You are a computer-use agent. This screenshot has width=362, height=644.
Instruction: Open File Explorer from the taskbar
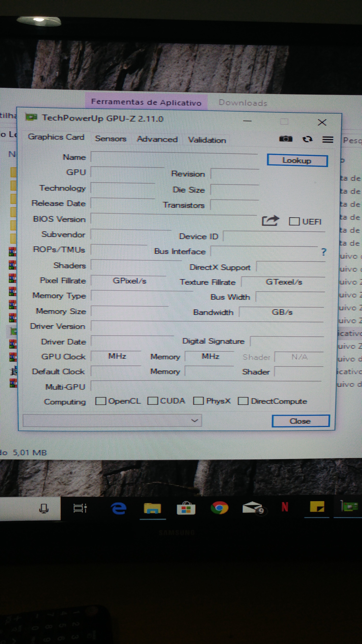[x=152, y=508]
